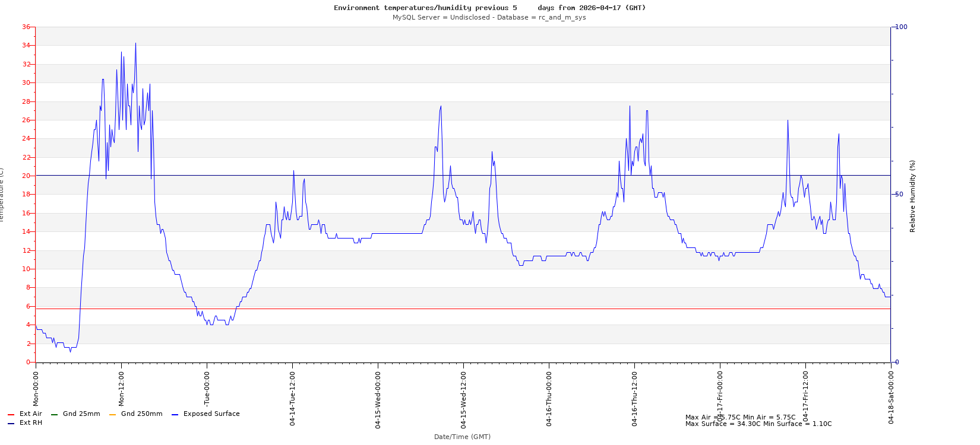The image size is (980, 445).
Task: Select the Exposed Surface legend label
Action: pyautogui.click(x=211, y=414)
